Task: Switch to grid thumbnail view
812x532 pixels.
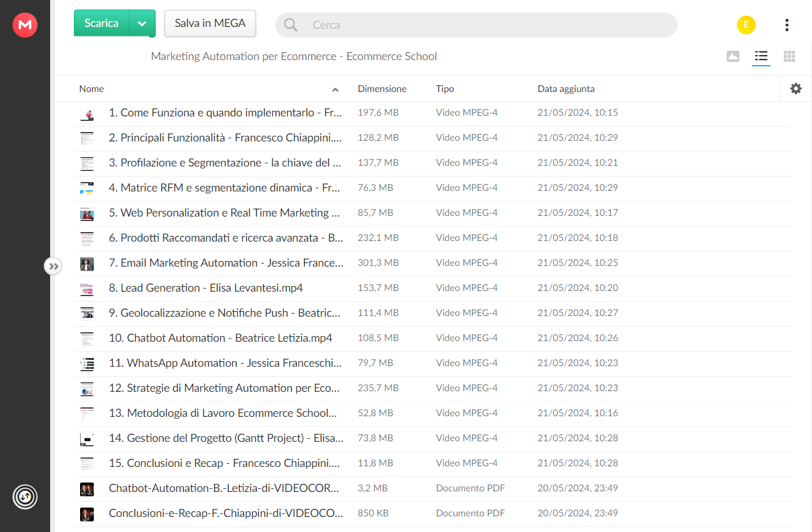Action: click(x=789, y=56)
